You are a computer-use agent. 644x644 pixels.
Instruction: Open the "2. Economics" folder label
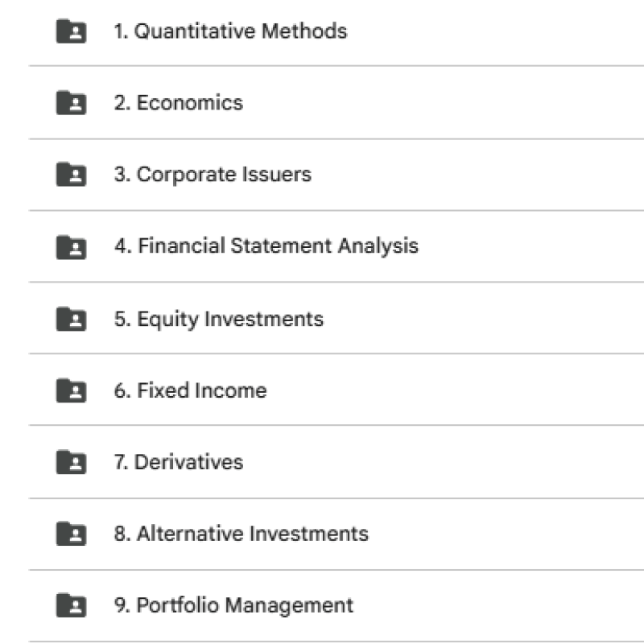click(x=178, y=103)
